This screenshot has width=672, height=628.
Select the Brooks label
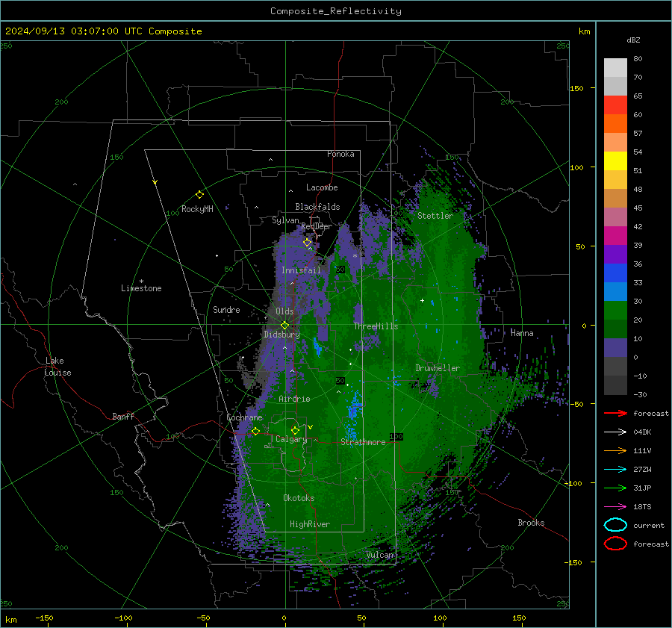(531, 523)
